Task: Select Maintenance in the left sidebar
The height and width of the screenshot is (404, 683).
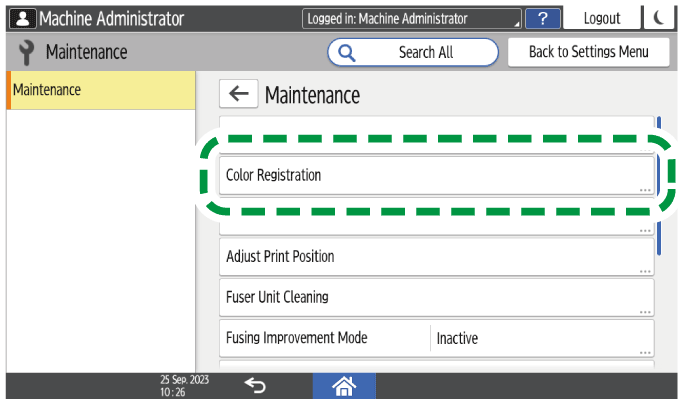Action: (x=100, y=90)
